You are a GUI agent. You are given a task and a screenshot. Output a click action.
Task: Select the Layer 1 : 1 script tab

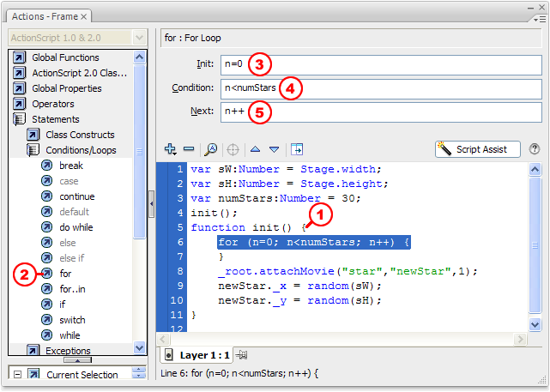pyautogui.click(x=196, y=354)
